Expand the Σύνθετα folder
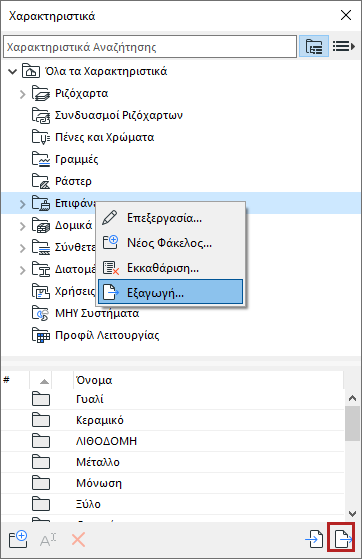Image resolution: width=362 pixels, height=559 pixels. 22,248
